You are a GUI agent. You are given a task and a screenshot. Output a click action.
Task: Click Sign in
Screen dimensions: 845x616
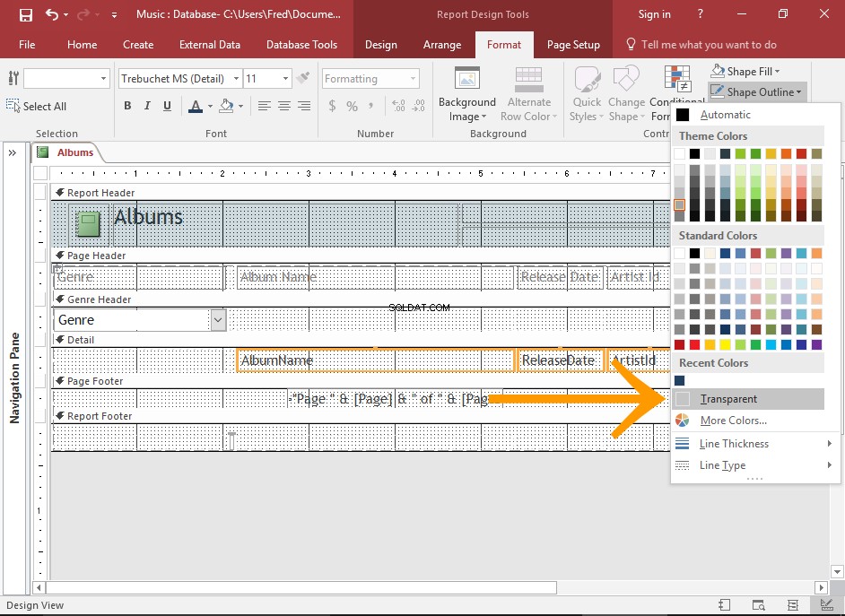point(654,14)
